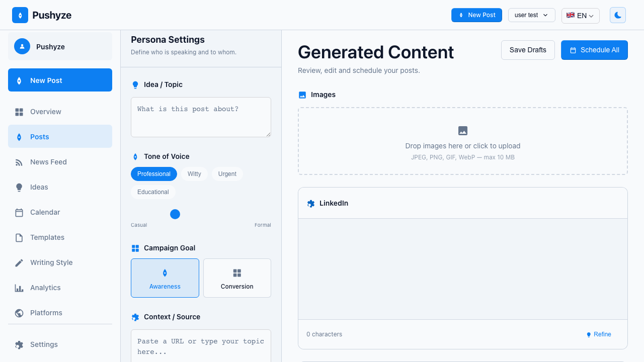Select the News Feed icon
The width and height of the screenshot is (644, 362).
coord(19,162)
